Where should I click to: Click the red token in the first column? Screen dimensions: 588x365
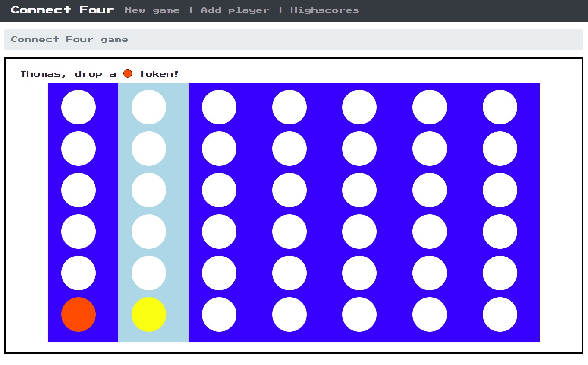(x=79, y=314)
